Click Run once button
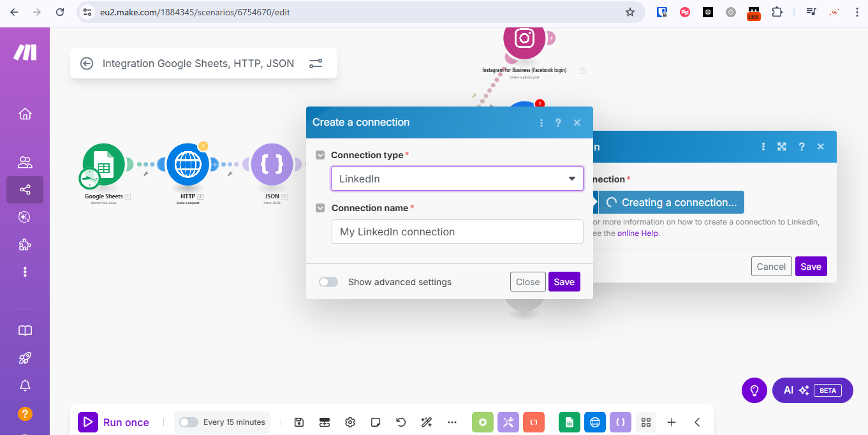This screenshot has height=435, width=868. click(x=114, y=422)
